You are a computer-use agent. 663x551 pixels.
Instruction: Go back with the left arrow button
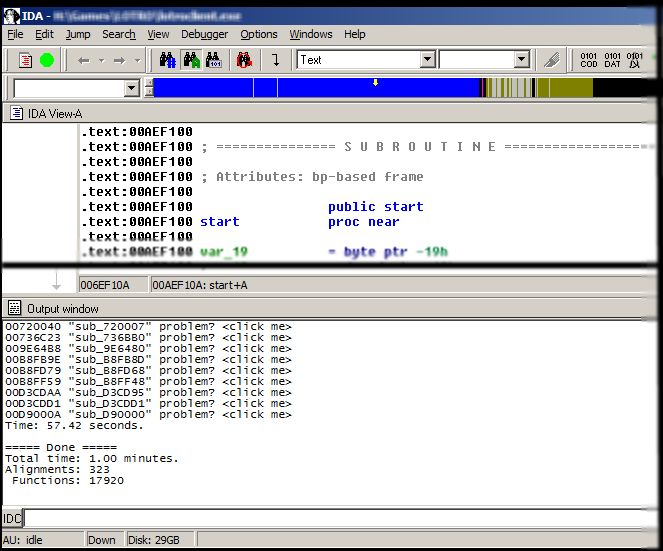tap(84, 60)
